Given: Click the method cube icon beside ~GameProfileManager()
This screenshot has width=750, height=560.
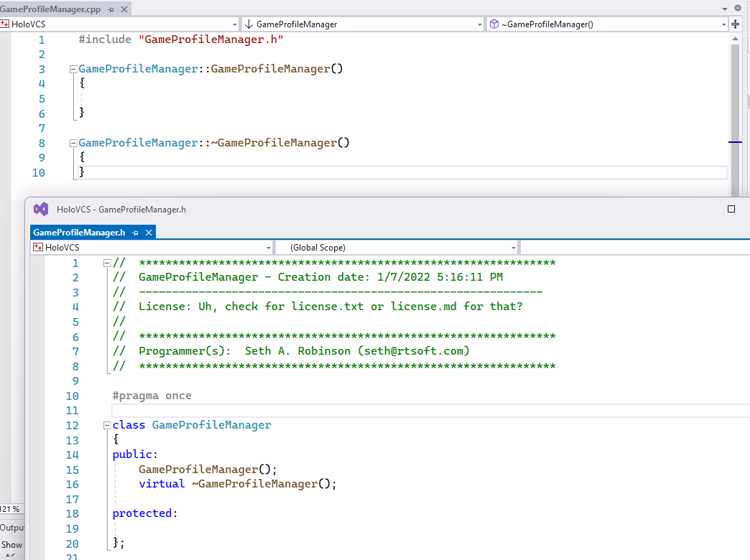Looking at the screenshot, I should coord(494,24).
